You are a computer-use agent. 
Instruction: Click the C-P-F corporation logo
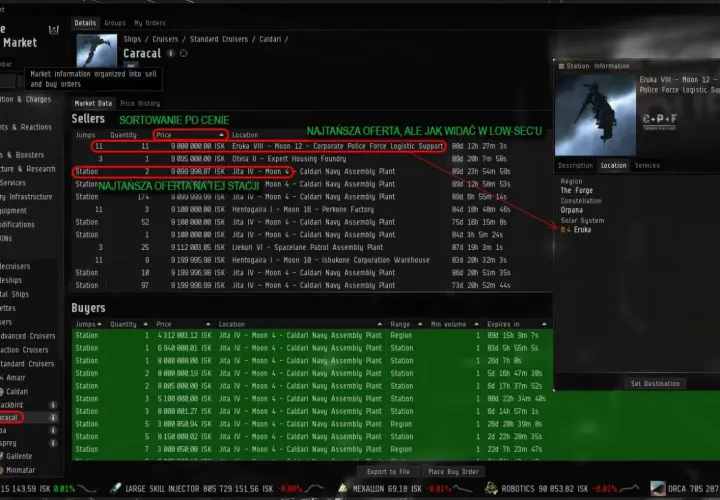tap(659, 120)
